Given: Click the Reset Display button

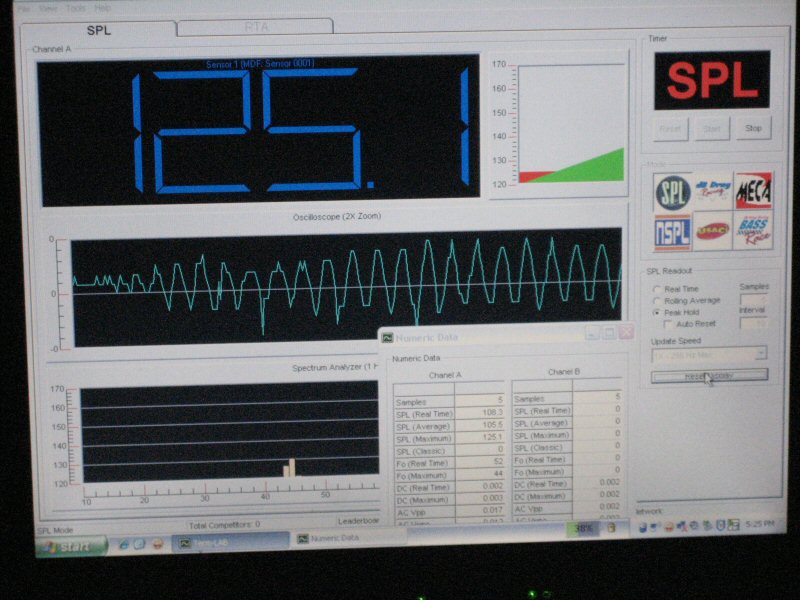Looking at the screenshot, I should point(709,376).
